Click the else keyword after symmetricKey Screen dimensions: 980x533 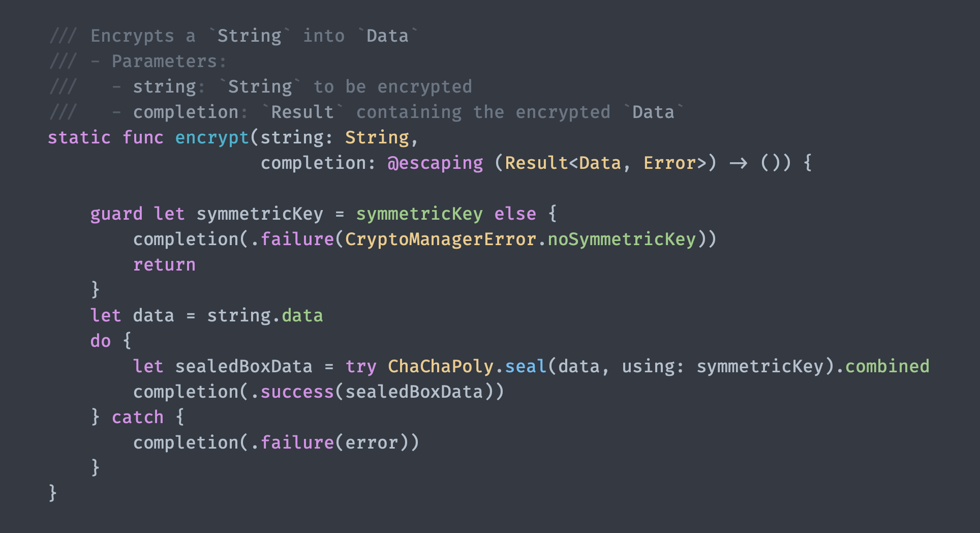click(x=515, y=214)
